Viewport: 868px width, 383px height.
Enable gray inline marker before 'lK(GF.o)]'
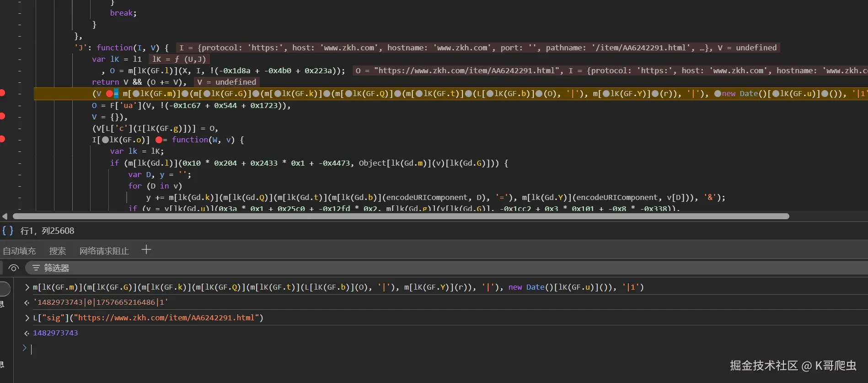click(106, 140)
